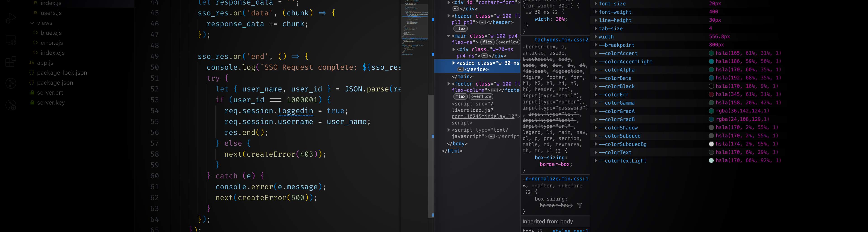Open tachyons.min.css:2 source link
Screen dimensions: 868x232
coord(561,40)
